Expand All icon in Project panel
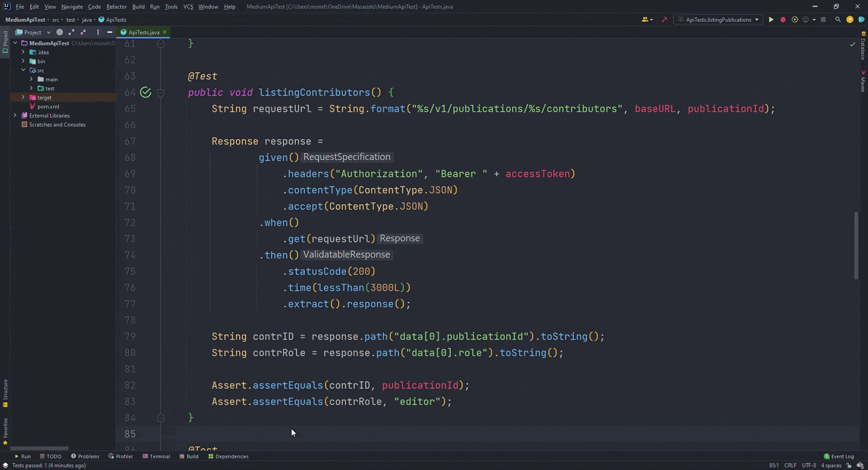Viewport: 868px width, 470px height. (x=71, y=32)
